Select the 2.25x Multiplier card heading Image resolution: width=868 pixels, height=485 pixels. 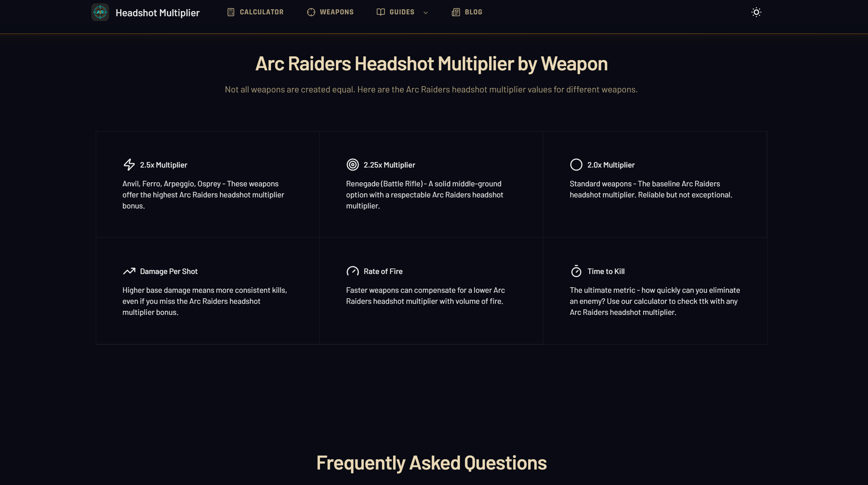389,165
